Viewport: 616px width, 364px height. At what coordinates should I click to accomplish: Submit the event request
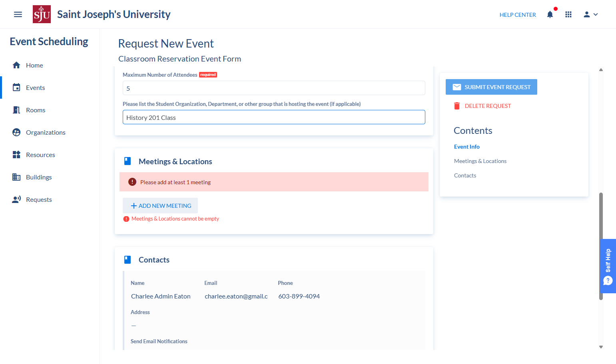(491, 87)
